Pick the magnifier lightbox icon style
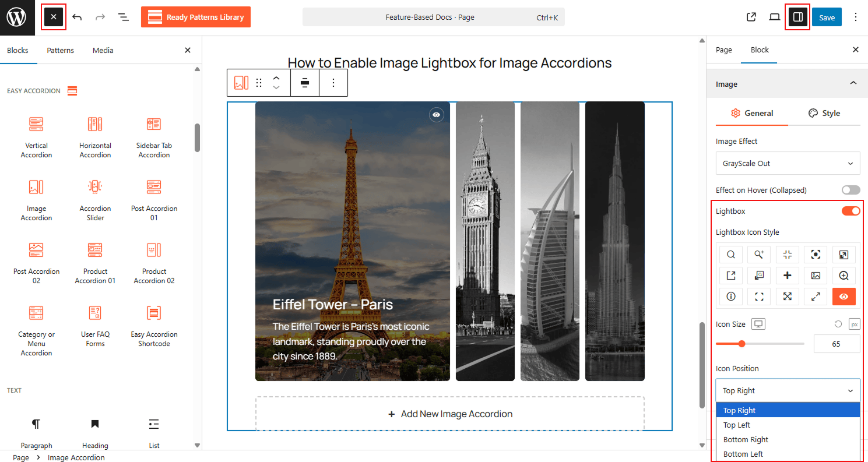Screen dimensions: 868x462 (x=730, y=254)
